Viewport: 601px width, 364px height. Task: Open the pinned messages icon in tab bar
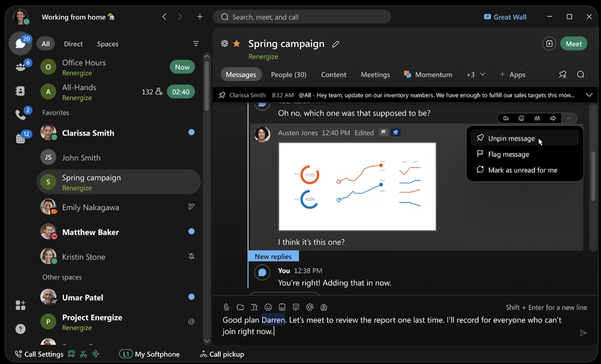(563, 74)
